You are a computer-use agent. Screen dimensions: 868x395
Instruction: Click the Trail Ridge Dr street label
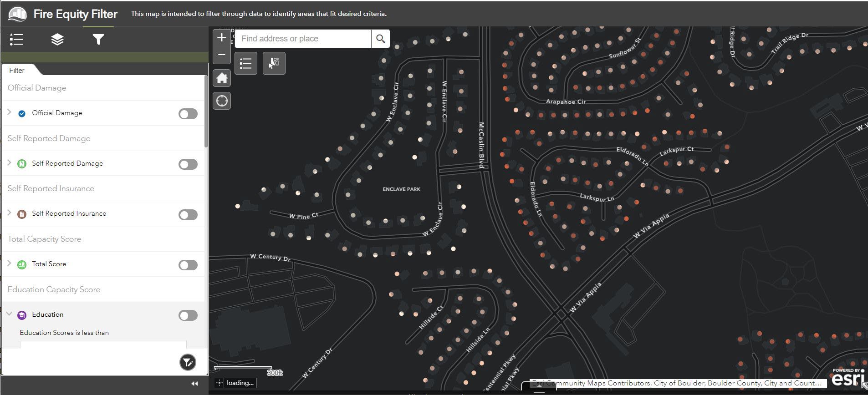point(789,43)
